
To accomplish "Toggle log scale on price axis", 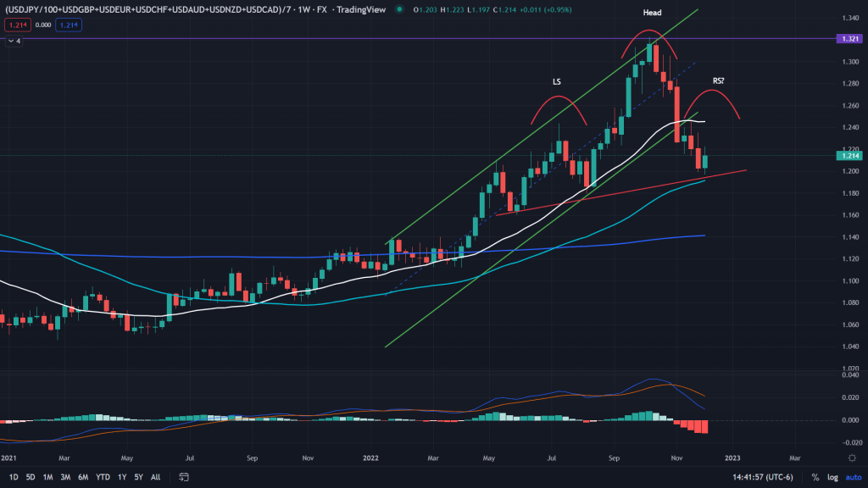I will (x=832, y=477).
